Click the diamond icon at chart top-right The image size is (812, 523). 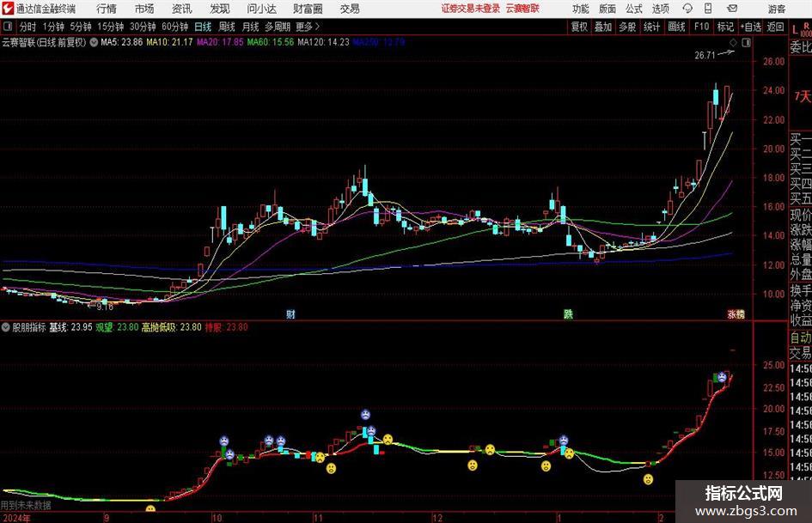tap(733, 42)
